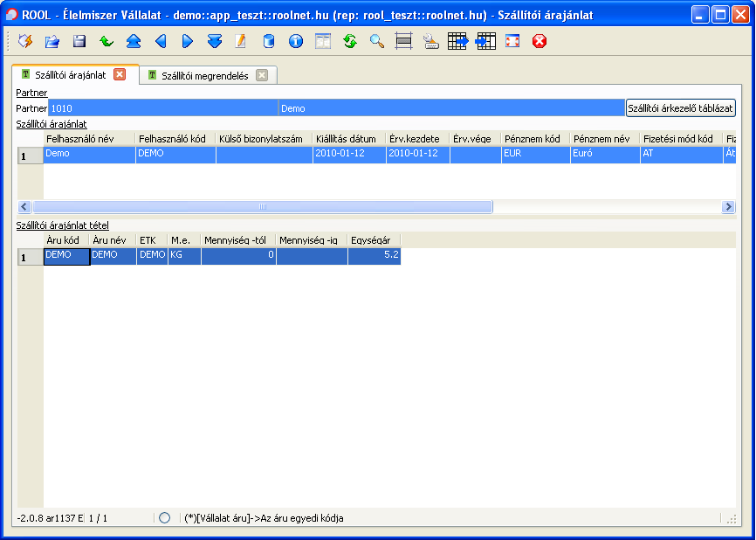Select the Szállítói árajánlat tab

[70, 75]
